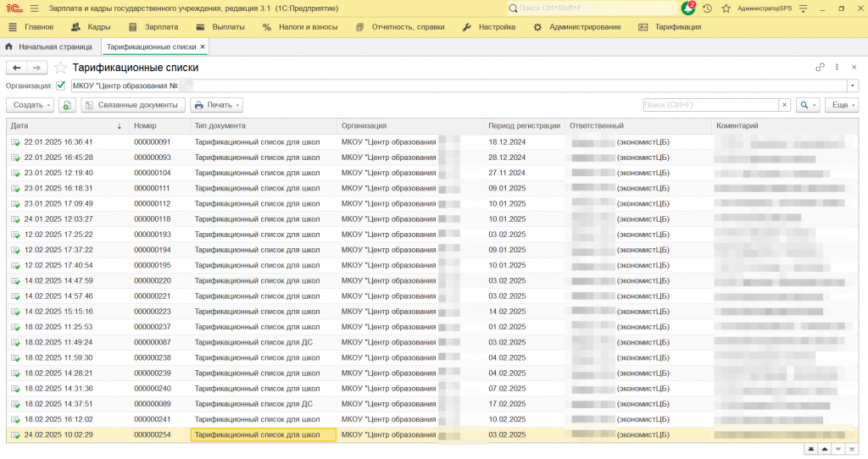868x459 pixels.
Task: Toggle the Организация filter checkbox
Action: click(x=61, y=86)
